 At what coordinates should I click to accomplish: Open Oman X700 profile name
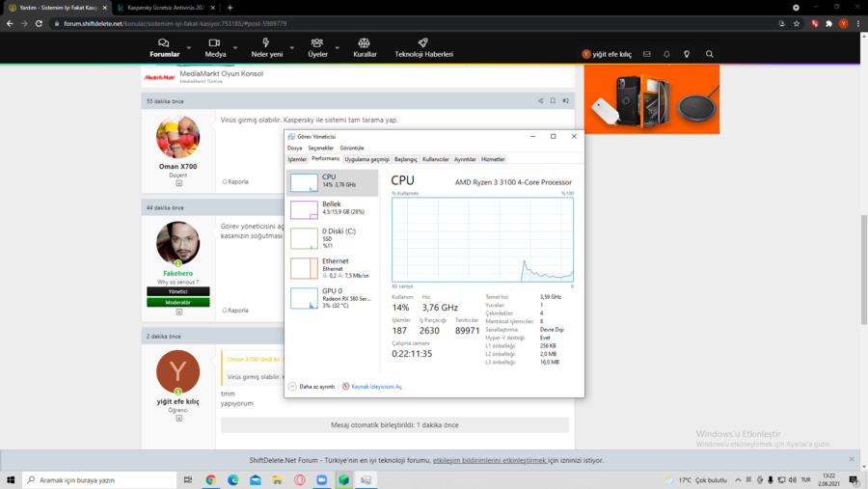click(177, 166)
